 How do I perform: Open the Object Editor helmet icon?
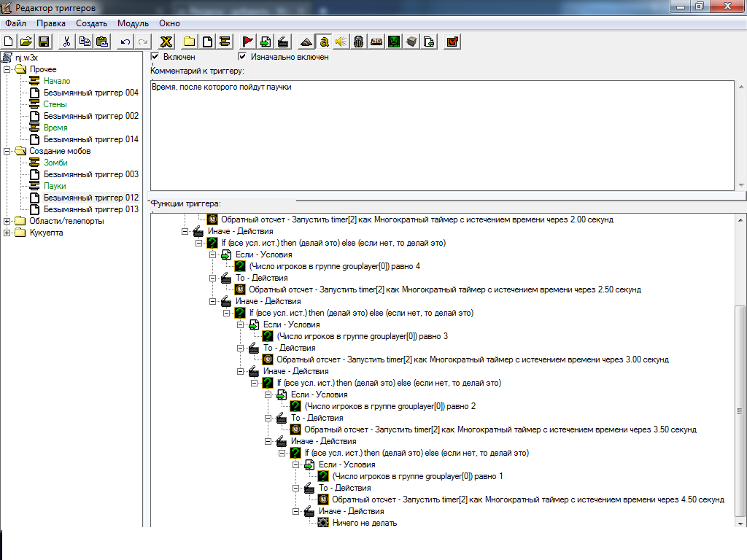(x=359, y=42)
